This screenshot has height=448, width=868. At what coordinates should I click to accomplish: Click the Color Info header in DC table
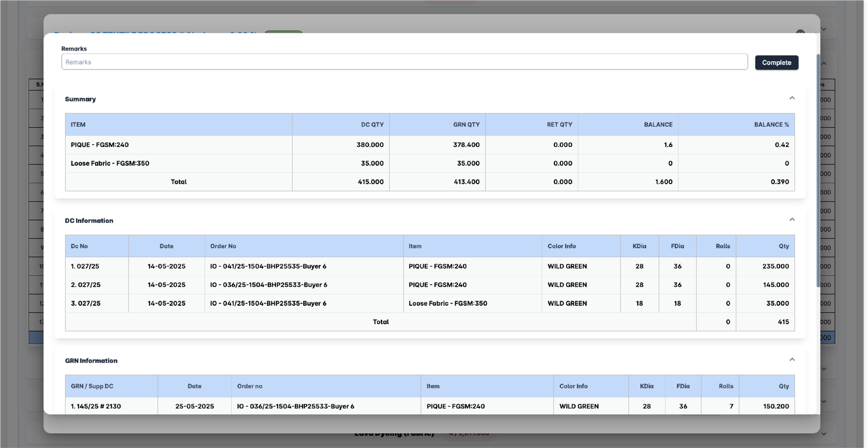click(x=561, y=246)
